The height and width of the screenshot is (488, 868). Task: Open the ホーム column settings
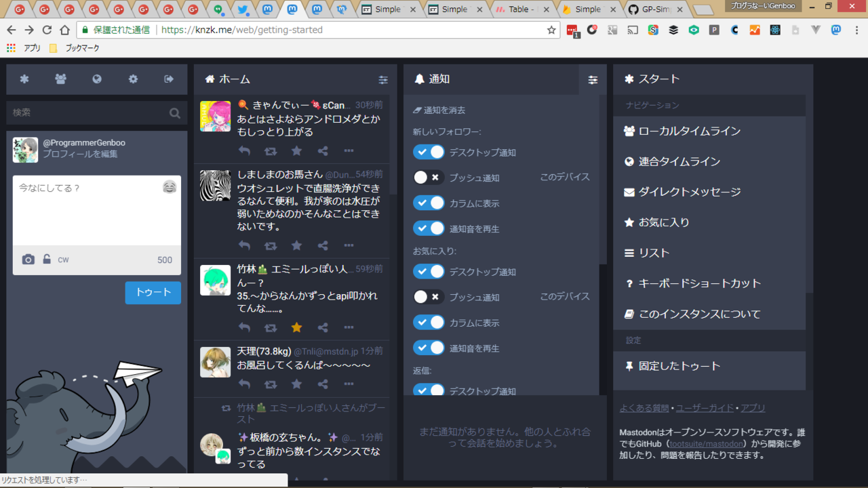(383, 79)
